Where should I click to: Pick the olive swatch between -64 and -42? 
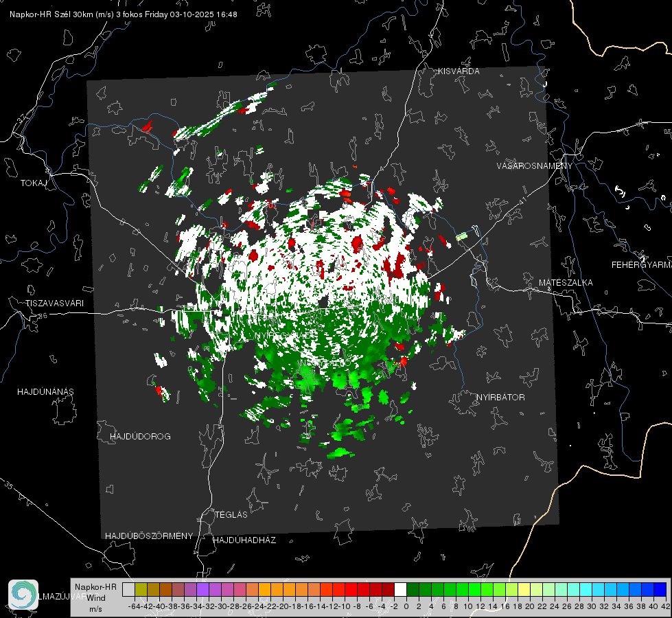coord(141,590)
